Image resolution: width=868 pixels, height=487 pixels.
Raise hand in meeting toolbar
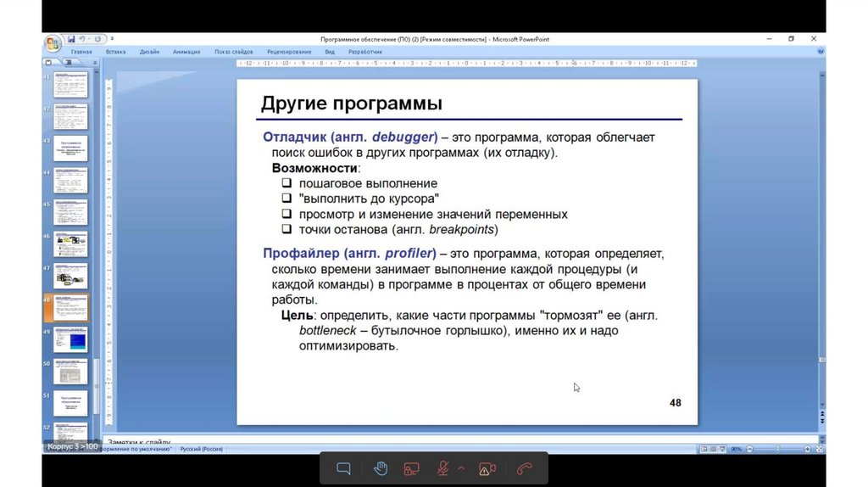pos(381,469)
